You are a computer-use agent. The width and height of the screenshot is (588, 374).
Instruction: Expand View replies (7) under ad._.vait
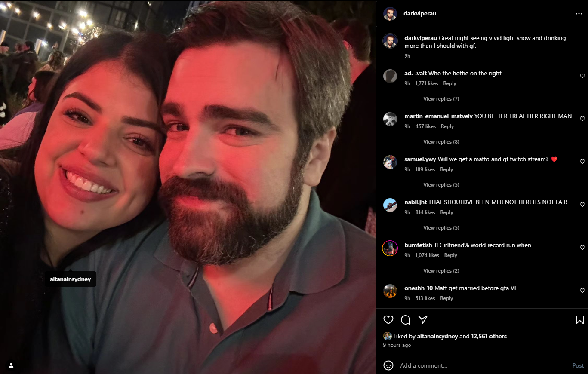(441, 99)
